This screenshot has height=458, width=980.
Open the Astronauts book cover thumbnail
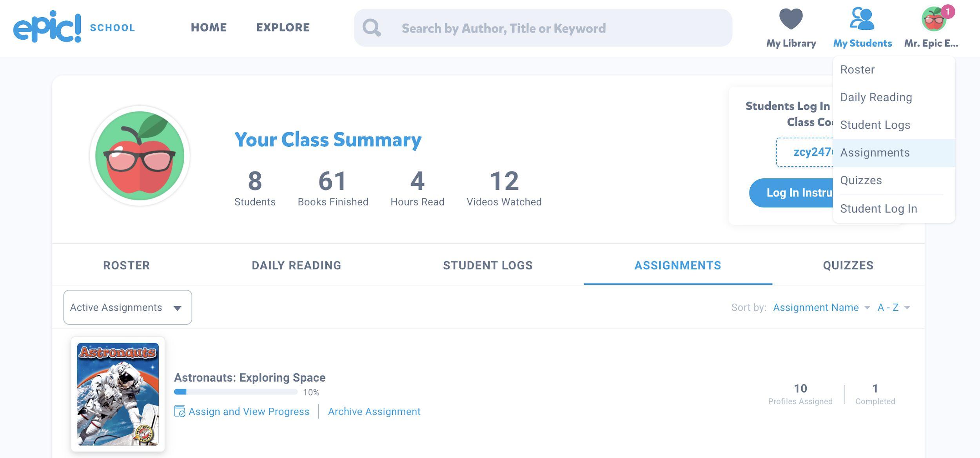(x=118, y=394)
